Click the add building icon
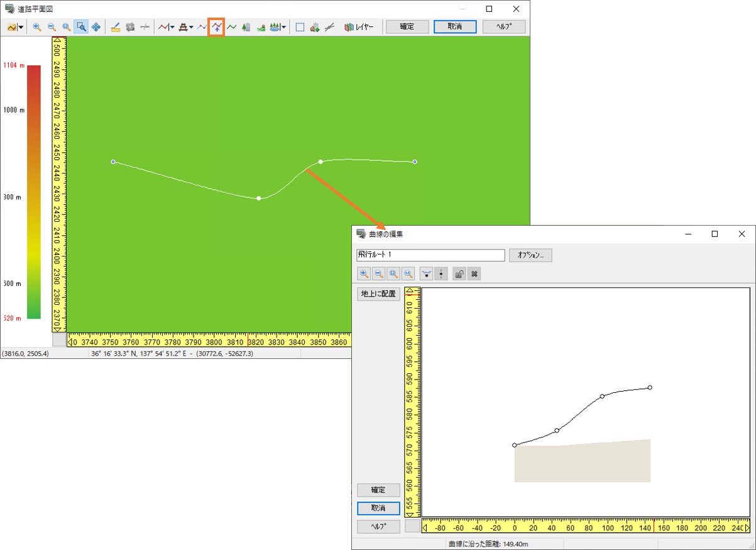Viewport: 756px width, 550px height. 315,27
